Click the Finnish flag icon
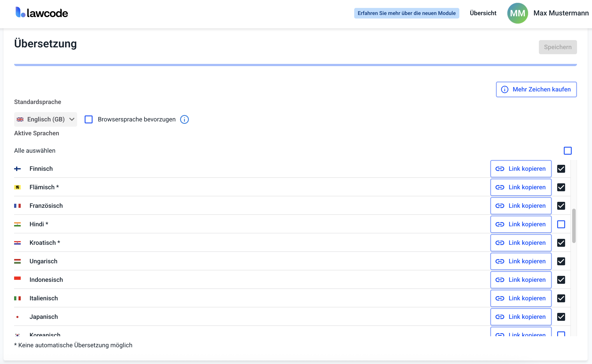The image size is (592, 364). pyautogui.click(x=17, y=169)
